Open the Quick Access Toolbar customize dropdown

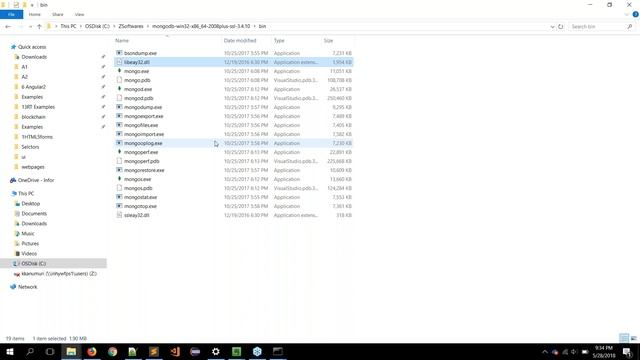pos(32,5)
